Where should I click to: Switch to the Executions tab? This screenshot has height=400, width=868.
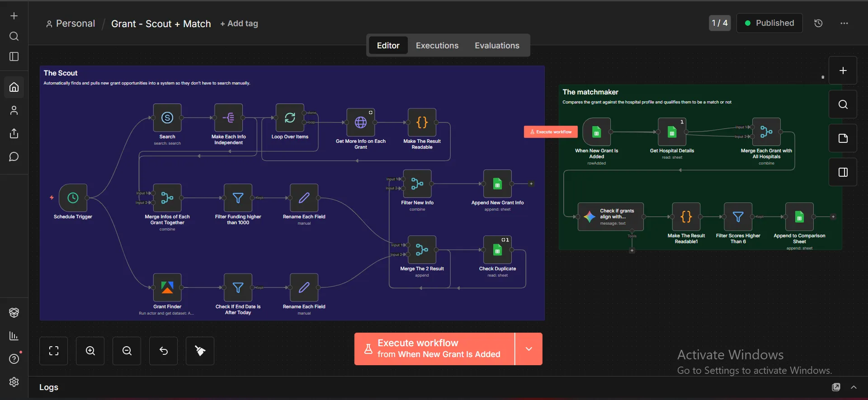click(x=437, y=45)
